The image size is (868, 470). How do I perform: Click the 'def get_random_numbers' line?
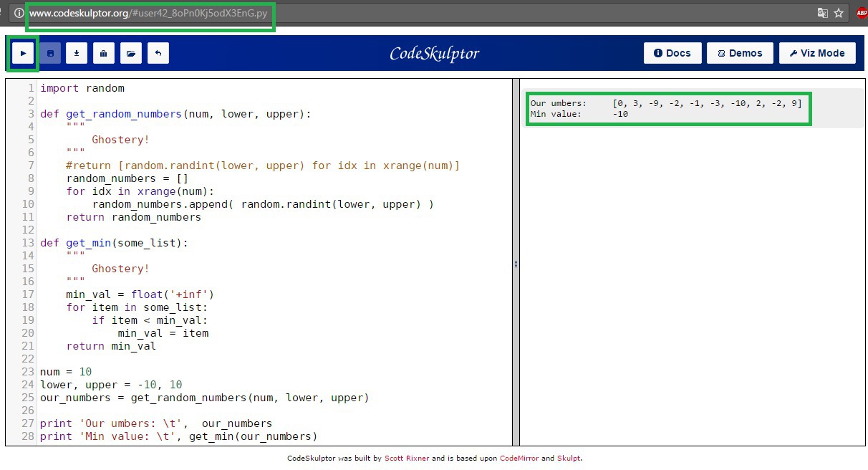click(x=175, y=114)
